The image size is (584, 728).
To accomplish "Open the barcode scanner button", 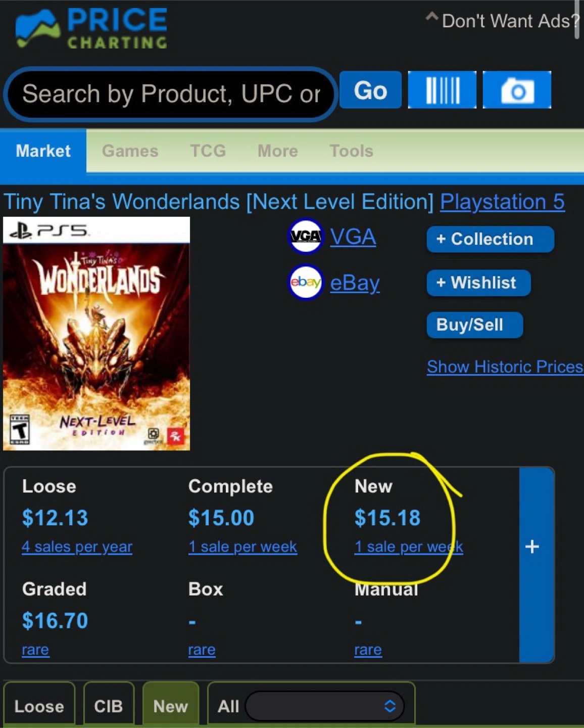I will click(442, 90).
